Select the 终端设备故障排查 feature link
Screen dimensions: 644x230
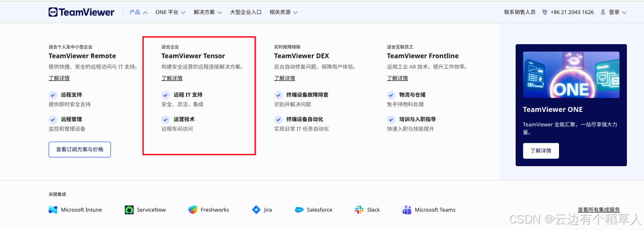307,94
